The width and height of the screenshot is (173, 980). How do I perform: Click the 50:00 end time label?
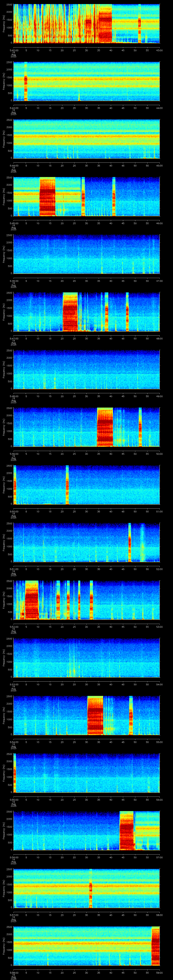pyautogui.click(x=159, y=454)
